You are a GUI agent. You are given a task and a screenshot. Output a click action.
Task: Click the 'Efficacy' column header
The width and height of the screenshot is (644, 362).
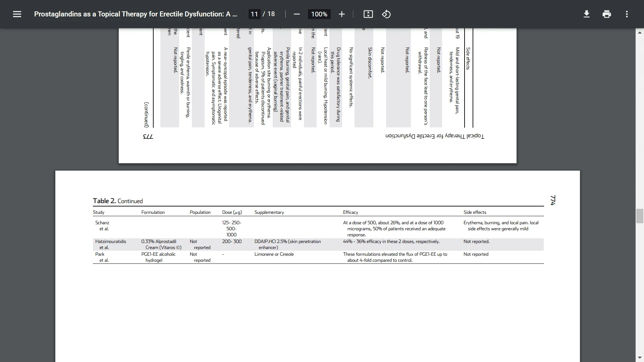(351, 212)
